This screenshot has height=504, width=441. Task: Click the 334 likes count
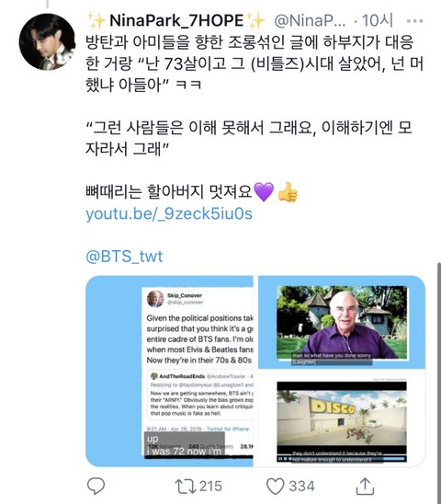pos(301,486)
